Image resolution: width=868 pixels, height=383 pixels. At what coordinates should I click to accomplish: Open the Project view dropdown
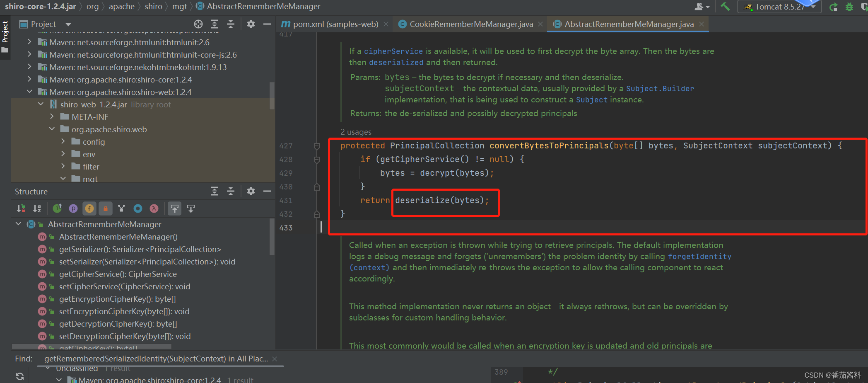click(x=68, y=24)
